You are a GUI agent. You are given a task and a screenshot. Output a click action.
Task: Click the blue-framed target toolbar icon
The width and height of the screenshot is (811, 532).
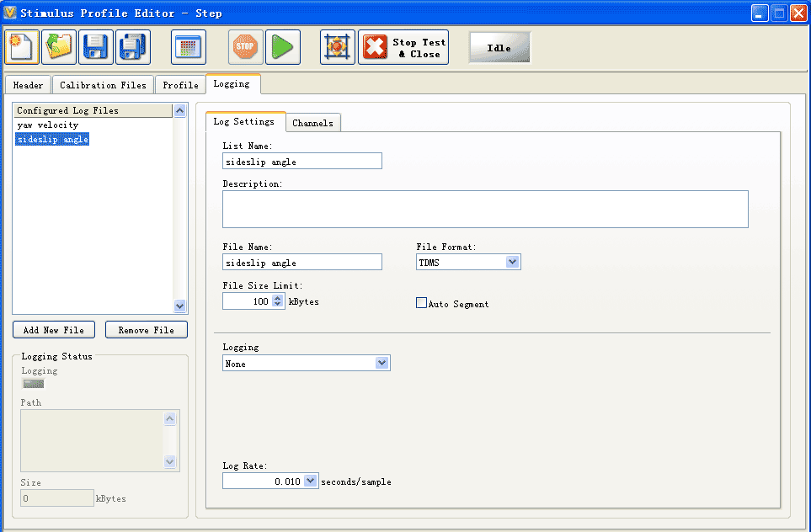click(338, 47)
